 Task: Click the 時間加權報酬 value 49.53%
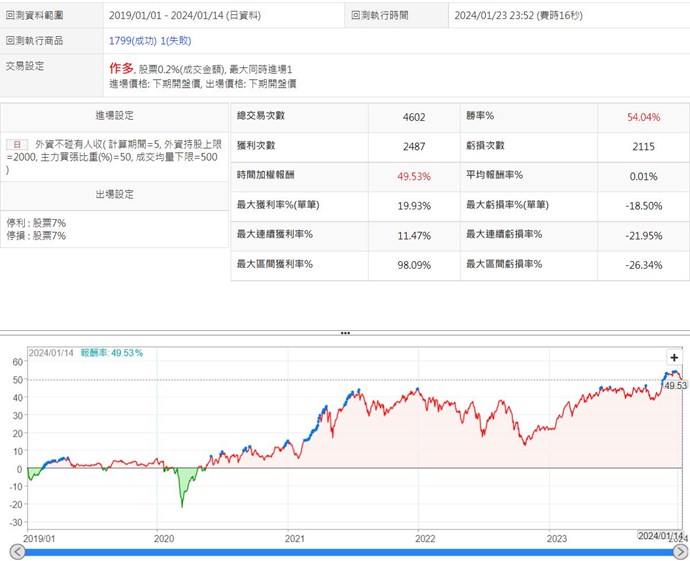tap(413, 175)
